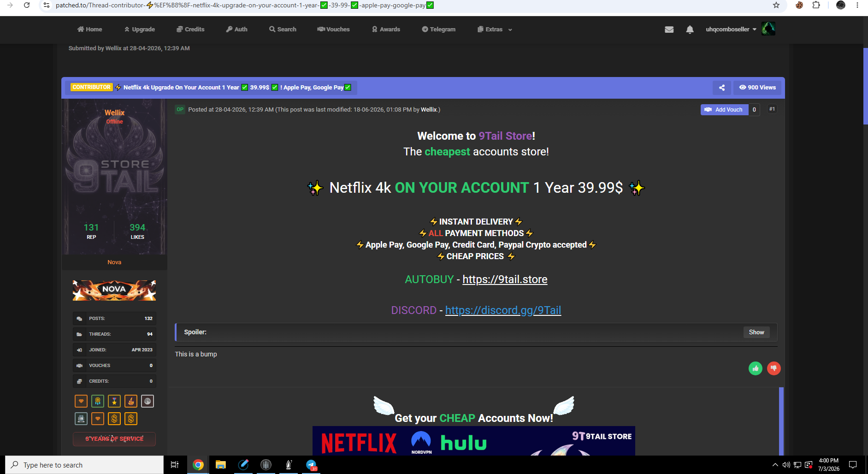
Task: Show the Spoiler content
Action: pos(756,332)
